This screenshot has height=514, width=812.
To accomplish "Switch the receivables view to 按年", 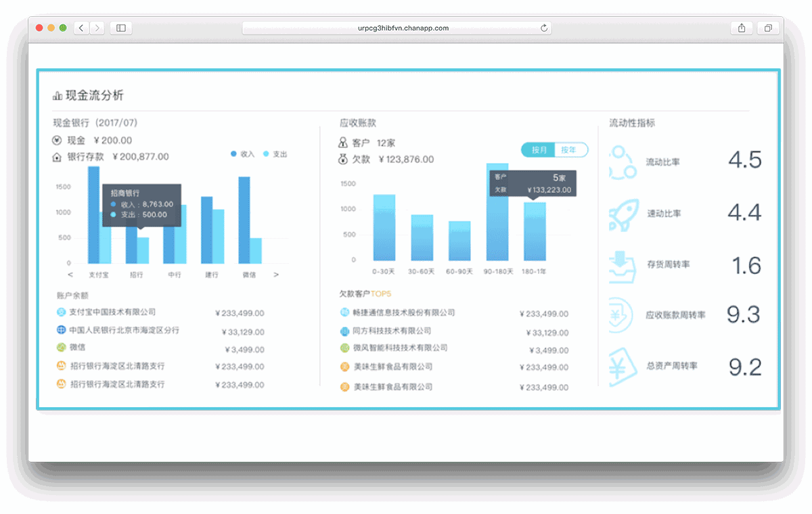I will click(570, 150).
